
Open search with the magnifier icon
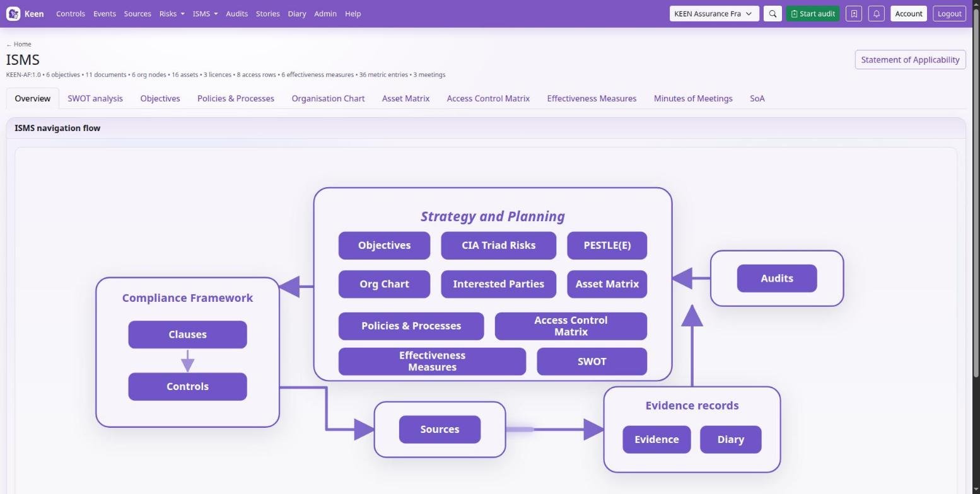pos(773,13)
